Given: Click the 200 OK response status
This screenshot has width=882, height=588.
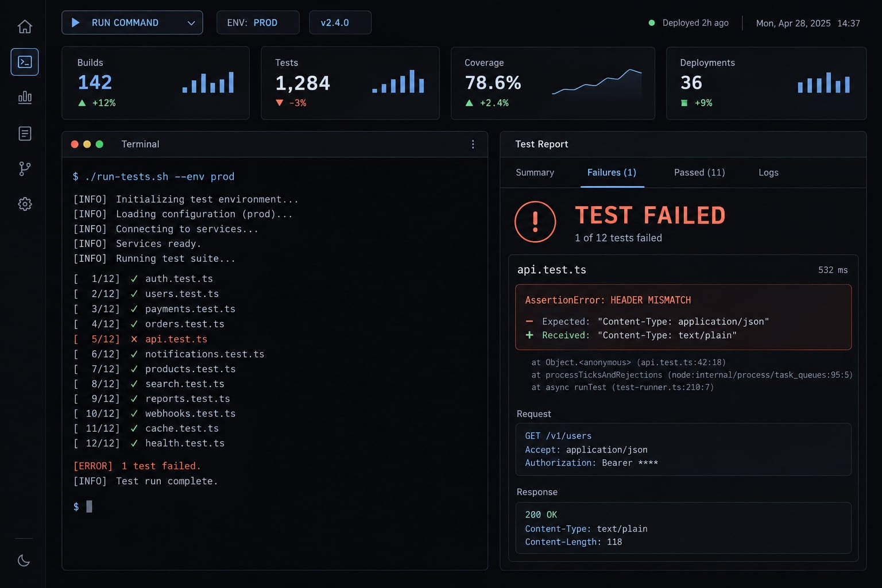Looking at the screenshot, I should (541, 514).
